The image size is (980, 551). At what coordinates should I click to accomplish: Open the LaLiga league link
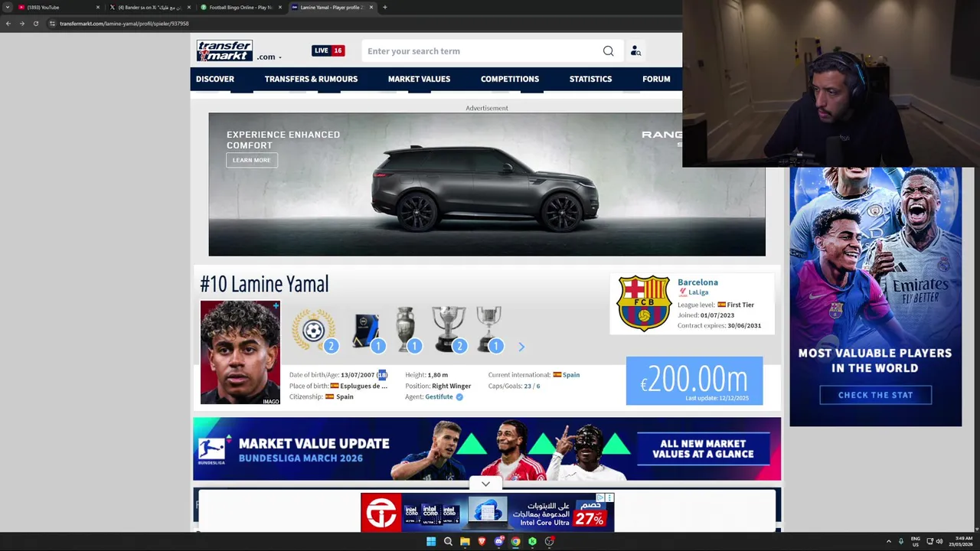tap(698, 292)
